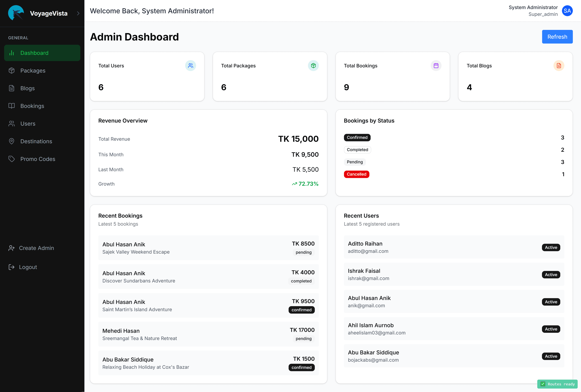Click the Logout door icon
581x392 pixels.
point(11,267)
